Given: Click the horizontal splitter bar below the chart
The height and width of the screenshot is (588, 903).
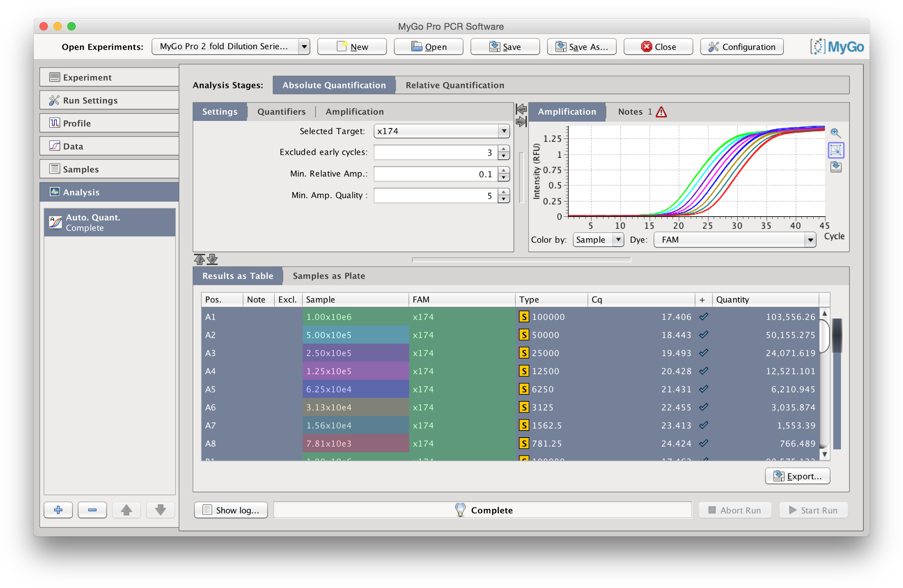Looking at the screenshot, I should point(521,260).
